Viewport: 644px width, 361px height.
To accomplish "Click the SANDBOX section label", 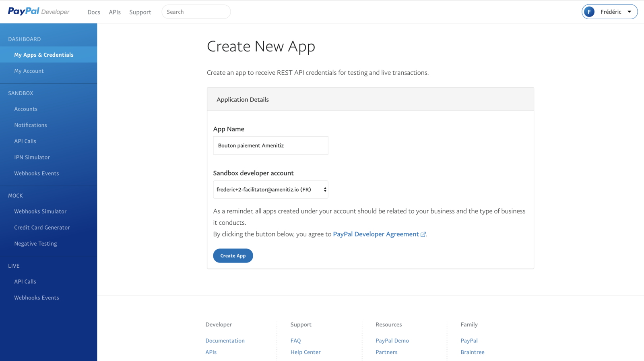I will (x=21, y=93).
